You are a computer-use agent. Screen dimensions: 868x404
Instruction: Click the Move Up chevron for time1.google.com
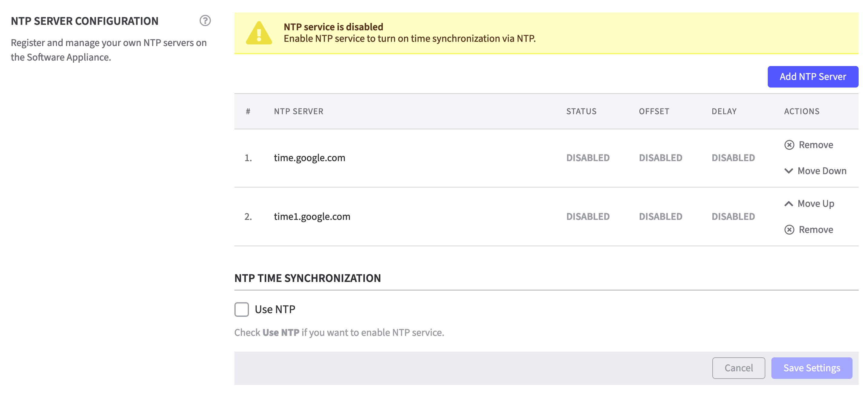point(788,204)
